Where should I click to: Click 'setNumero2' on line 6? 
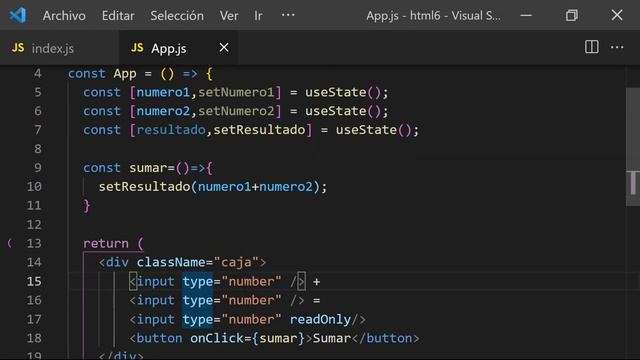point(236,111)
